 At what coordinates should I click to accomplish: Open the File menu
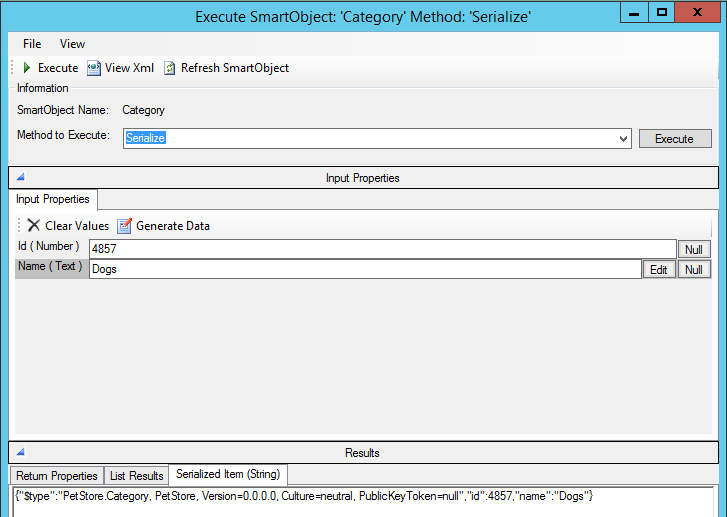point(32,44)
